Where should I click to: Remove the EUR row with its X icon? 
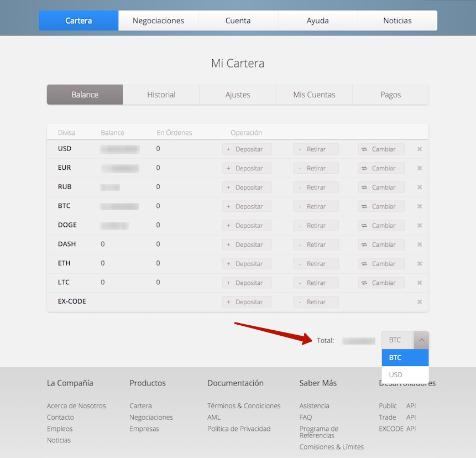(419, 168)
